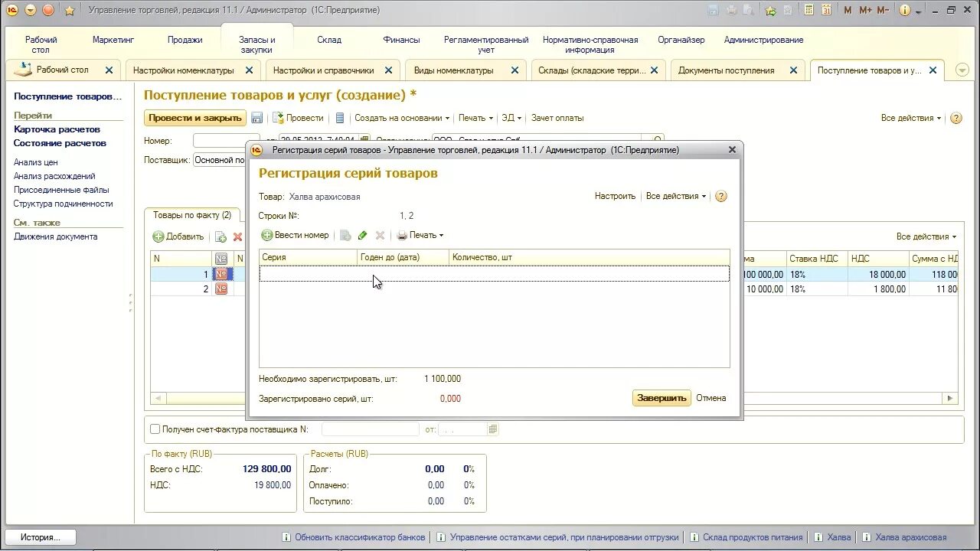Click the M memory button in title bar
The image size is (980, 551).
[847, 11]
